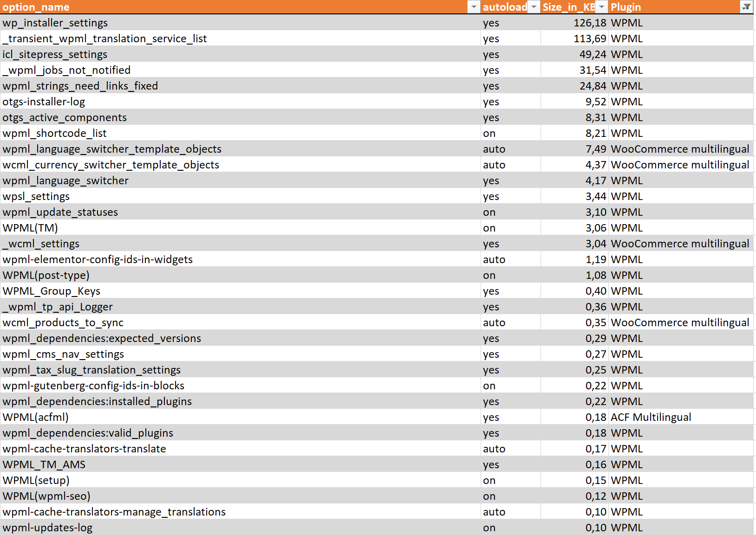Select the wpml_dependencies:valid_plugins cell
Viewport: 756px width, 535px height.
(x=241, y=433)
